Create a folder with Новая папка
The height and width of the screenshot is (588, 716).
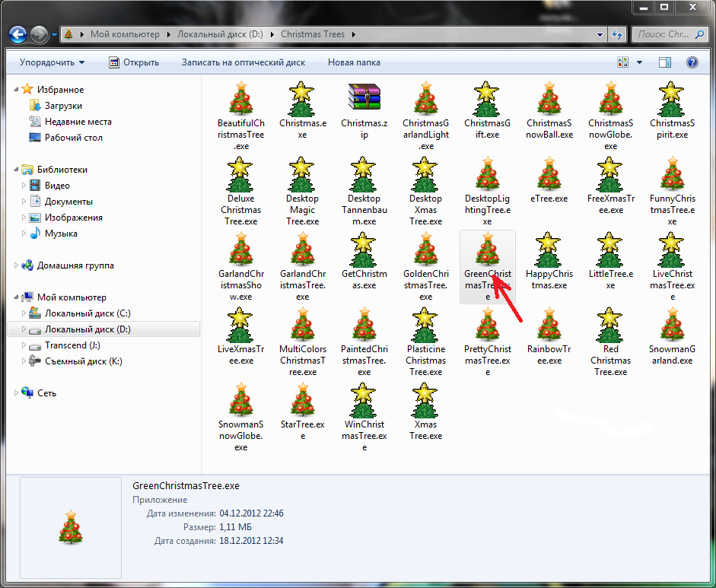coord(354,62)
